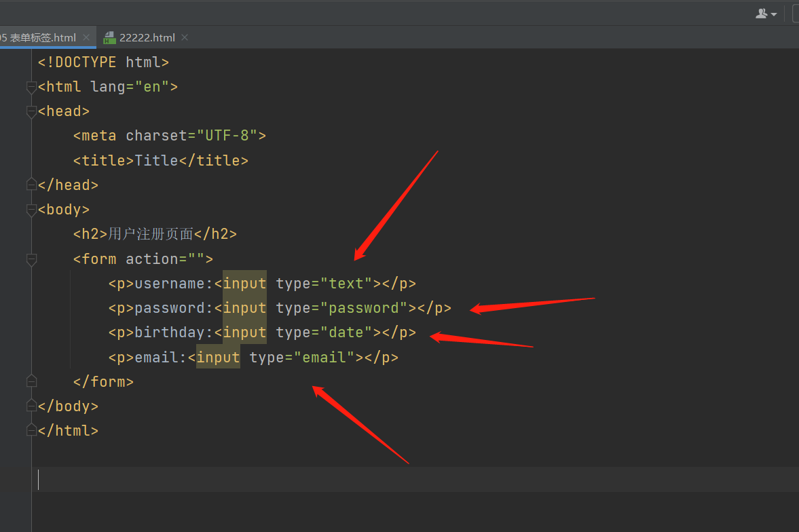Viewport: 799px width, 532px height.
Task: Click the username input type="text" line
Action: [262, 284]
